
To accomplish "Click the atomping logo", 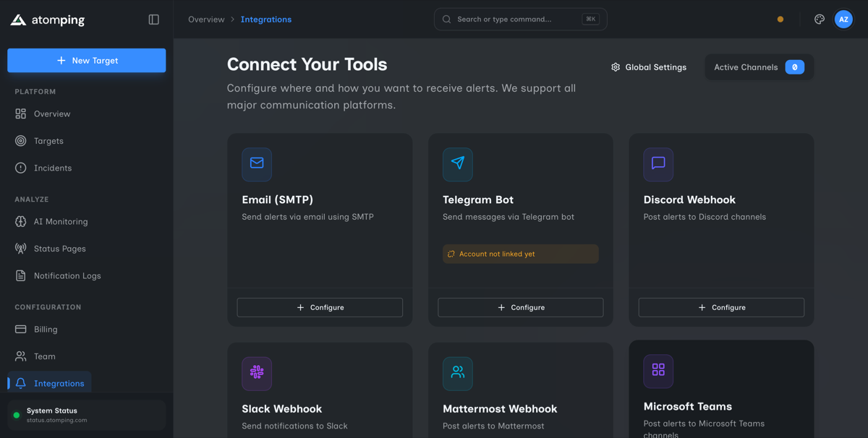I will tap(47, 20).
